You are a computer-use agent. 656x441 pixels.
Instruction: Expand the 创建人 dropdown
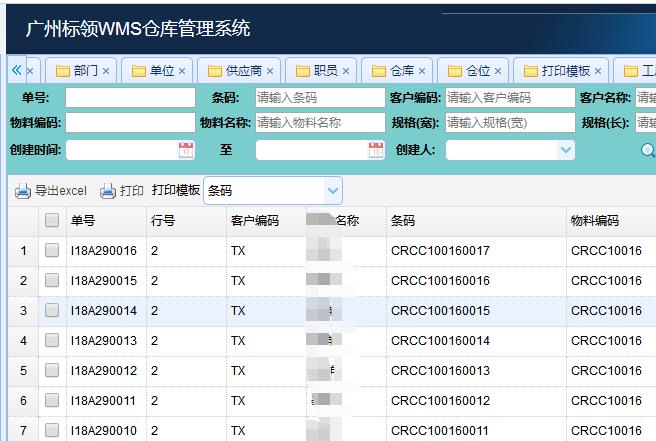566,150
